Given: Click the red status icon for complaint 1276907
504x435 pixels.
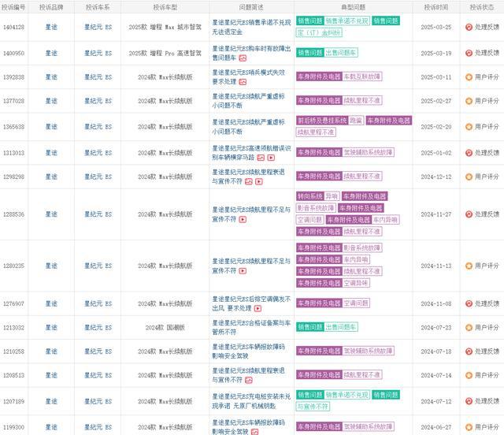Looking at the screenshot, I should pos(469,303).
